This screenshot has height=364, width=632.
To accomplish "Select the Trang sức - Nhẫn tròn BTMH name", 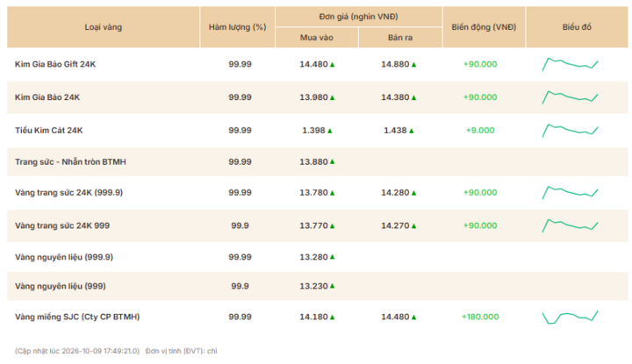I will pyautogui.click(x=70, y=162).
